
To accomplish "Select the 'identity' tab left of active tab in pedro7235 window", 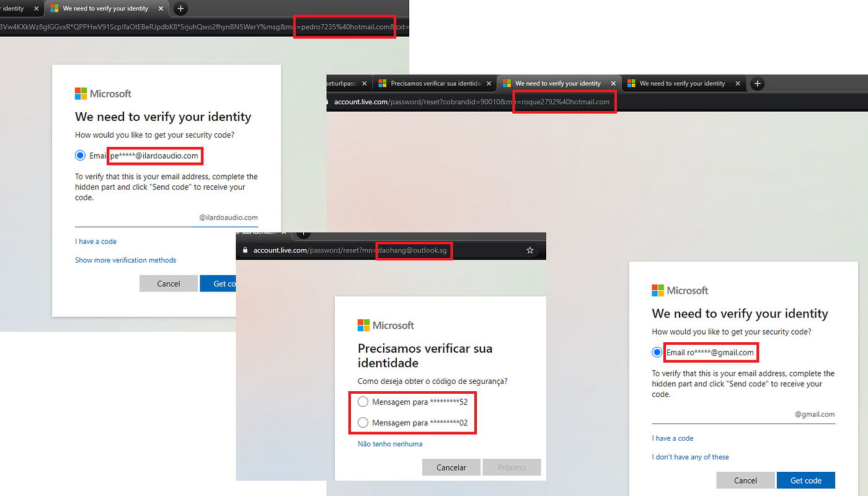I will tap(21, 9).
